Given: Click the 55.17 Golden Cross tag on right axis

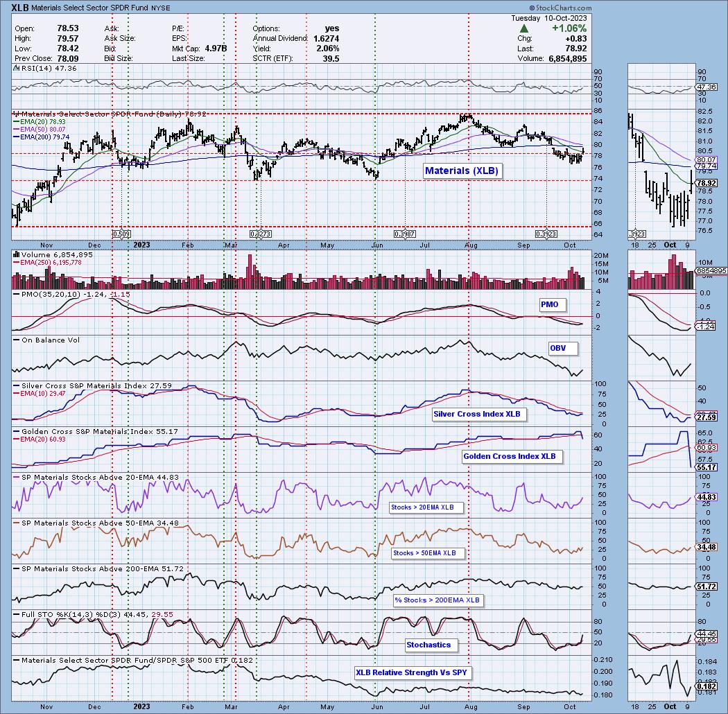Looking at the screenshot, I should coord(707,468).
